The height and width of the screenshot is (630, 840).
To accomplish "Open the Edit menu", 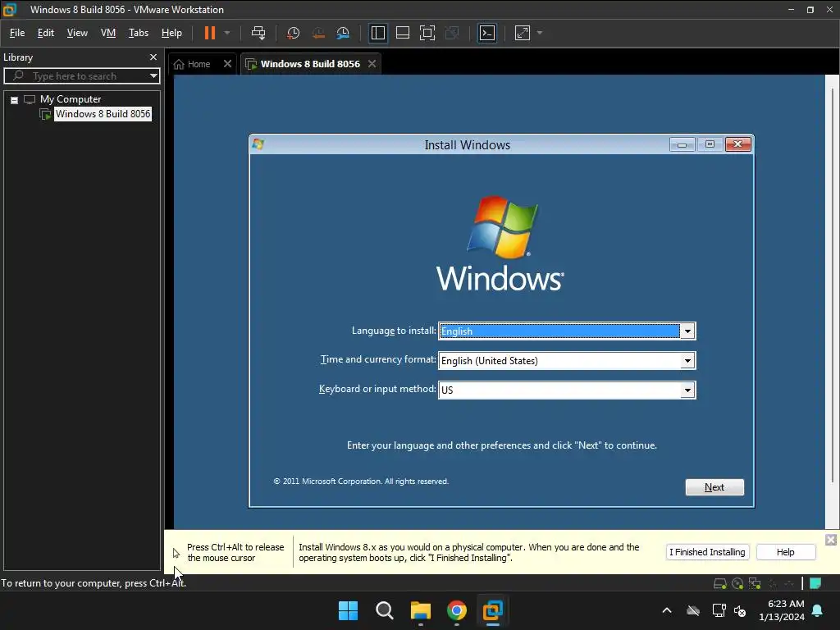I will pyautogui.click(x=46, y=33).
